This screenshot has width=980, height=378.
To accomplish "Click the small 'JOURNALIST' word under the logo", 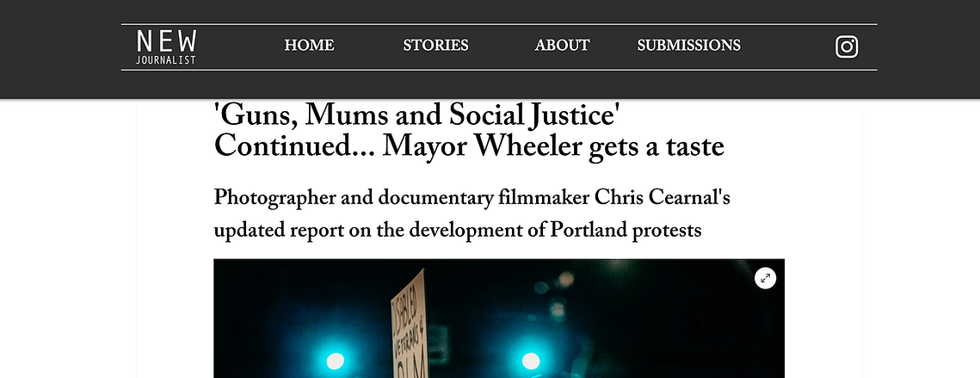I will [x=166, y=60].
